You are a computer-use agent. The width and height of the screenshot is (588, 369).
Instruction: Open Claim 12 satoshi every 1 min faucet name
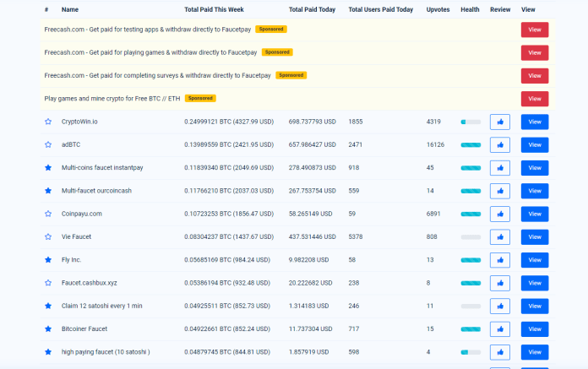tap(104, 306)
